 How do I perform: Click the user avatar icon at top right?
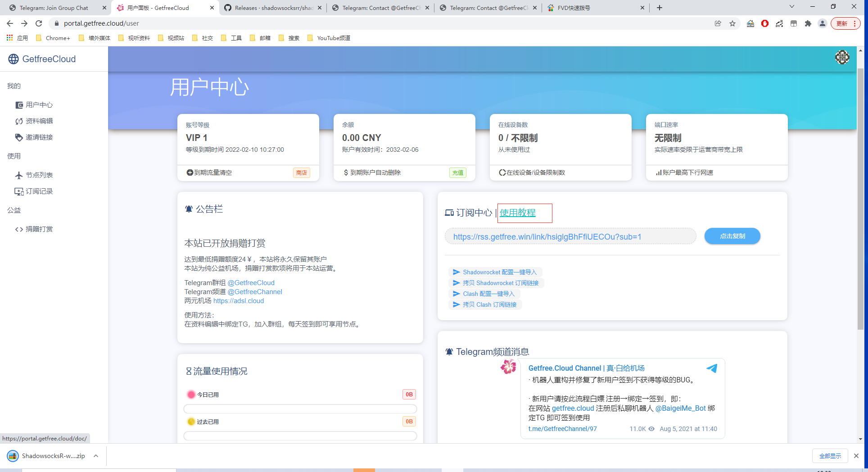(x=842, y=57)
